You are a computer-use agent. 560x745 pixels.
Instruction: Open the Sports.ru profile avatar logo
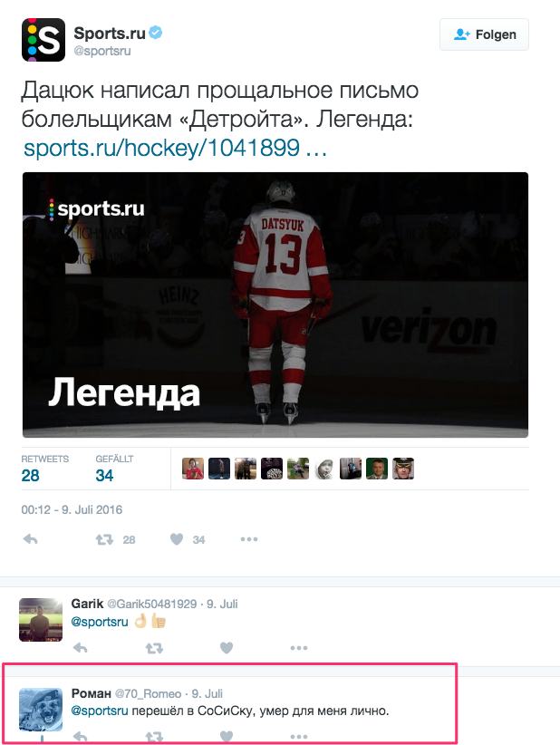(x=43, y=40)
